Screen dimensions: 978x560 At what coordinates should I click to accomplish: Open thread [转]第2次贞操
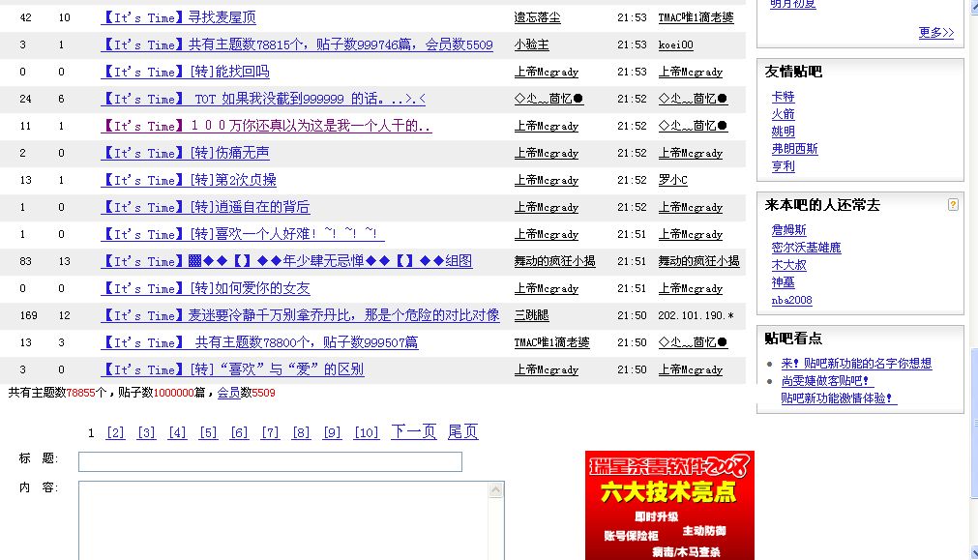tap(189, 180)
